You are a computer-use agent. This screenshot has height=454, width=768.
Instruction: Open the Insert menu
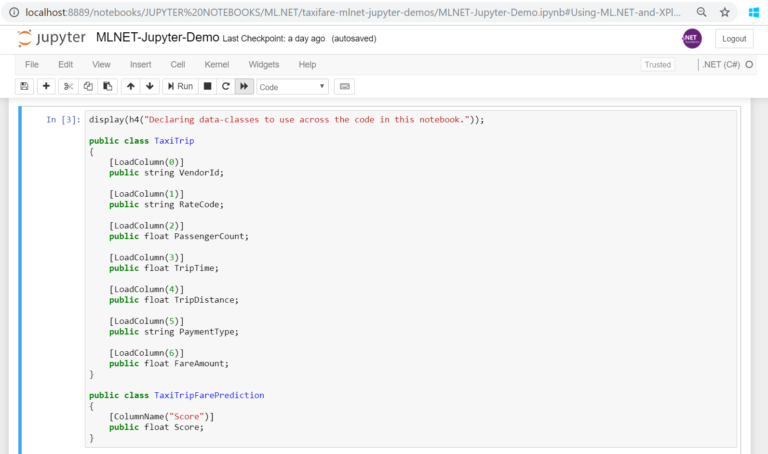[x=141, y=65]
